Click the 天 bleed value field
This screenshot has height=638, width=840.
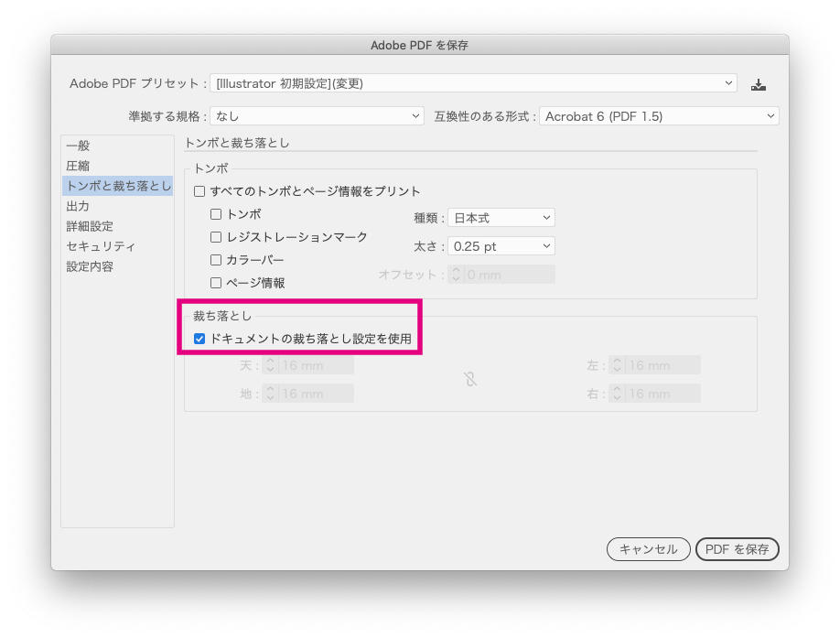[x=316, y=365]
